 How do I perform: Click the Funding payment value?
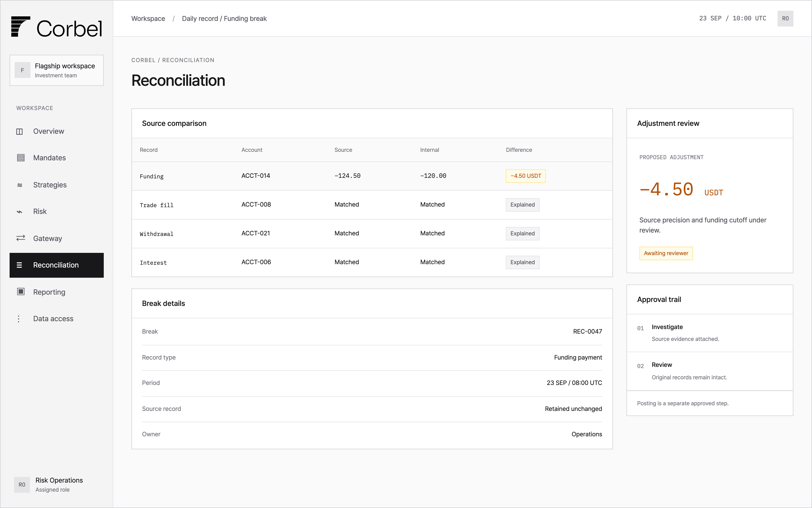[x=578, y=357]
